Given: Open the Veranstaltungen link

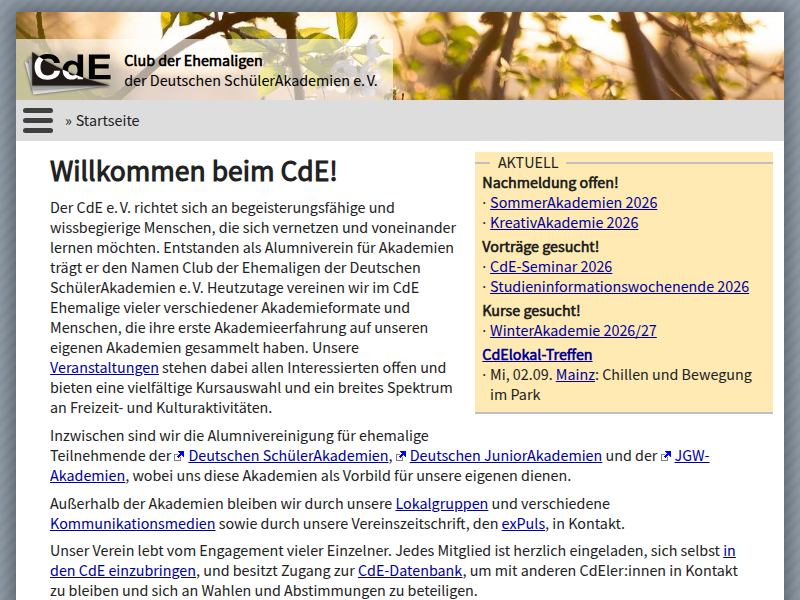Looking at the screenshot, I should [x=104, y=368].
